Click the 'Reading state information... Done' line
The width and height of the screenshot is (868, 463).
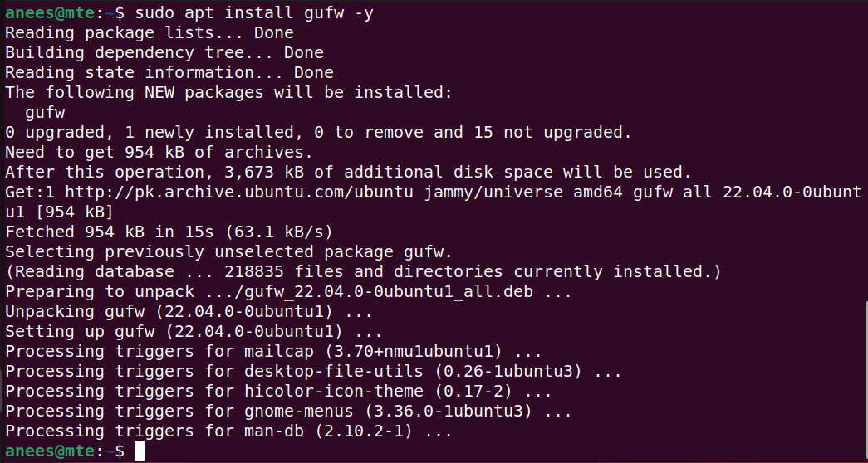click(x=169, y=72)
